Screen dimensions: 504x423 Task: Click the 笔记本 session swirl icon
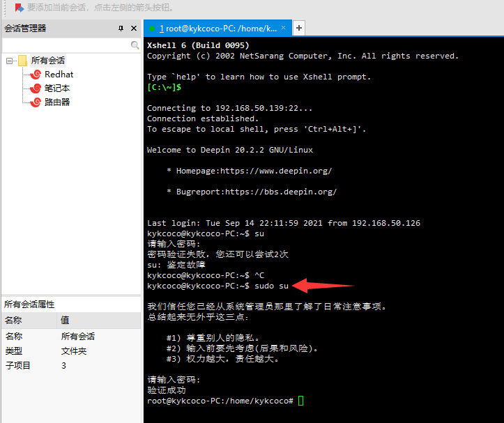point(36,89)
